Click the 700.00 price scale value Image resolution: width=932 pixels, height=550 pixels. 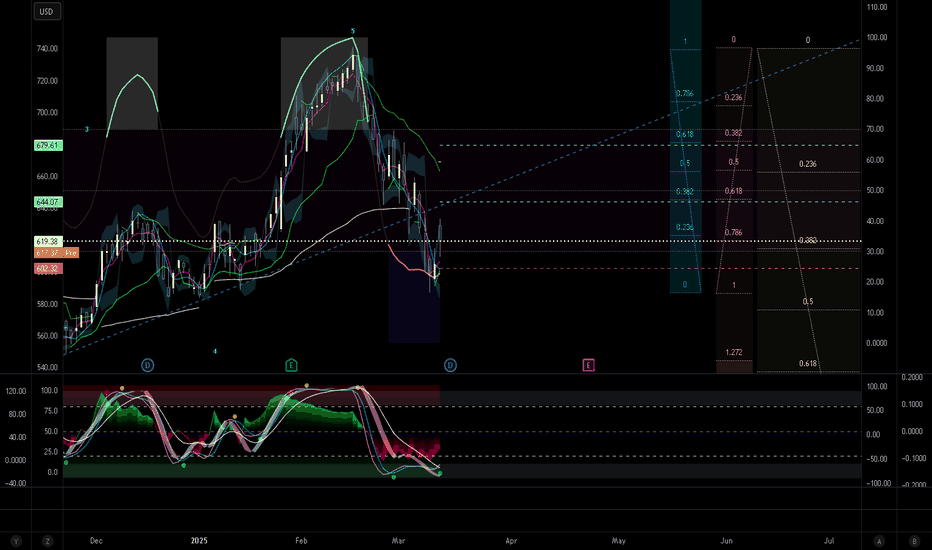point(48,112)
